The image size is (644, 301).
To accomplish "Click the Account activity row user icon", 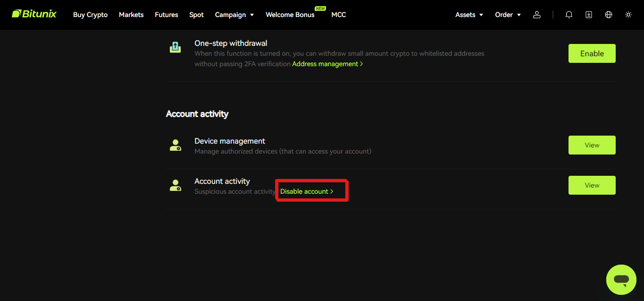I will (175, 185).
